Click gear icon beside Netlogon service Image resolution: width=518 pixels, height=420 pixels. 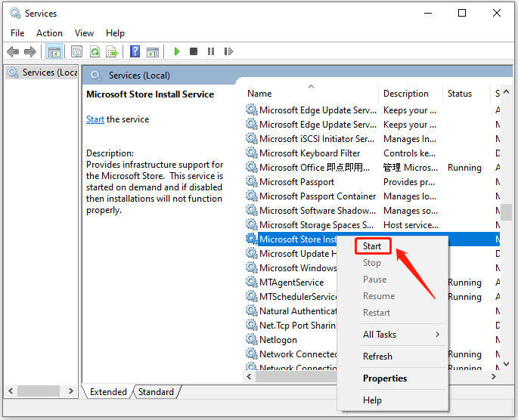tap(251, 339)
